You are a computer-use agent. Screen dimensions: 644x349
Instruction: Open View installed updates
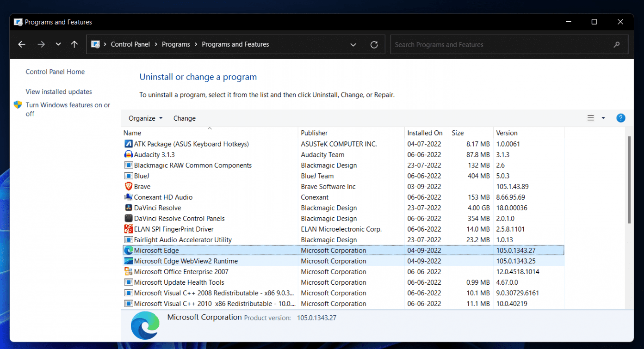tap(58, 92)
